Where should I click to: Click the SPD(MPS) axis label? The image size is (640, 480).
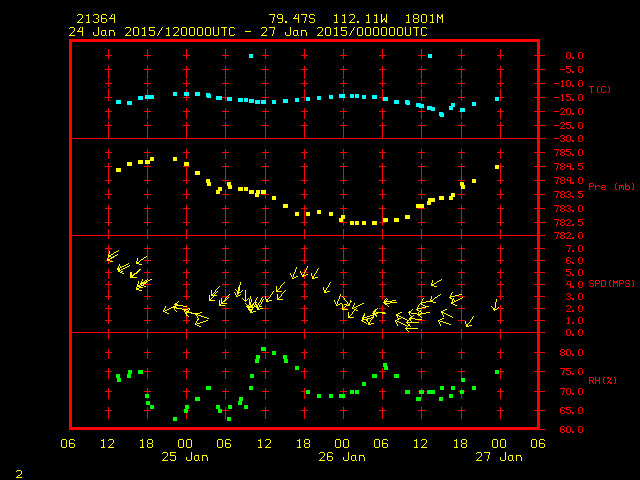611,283
